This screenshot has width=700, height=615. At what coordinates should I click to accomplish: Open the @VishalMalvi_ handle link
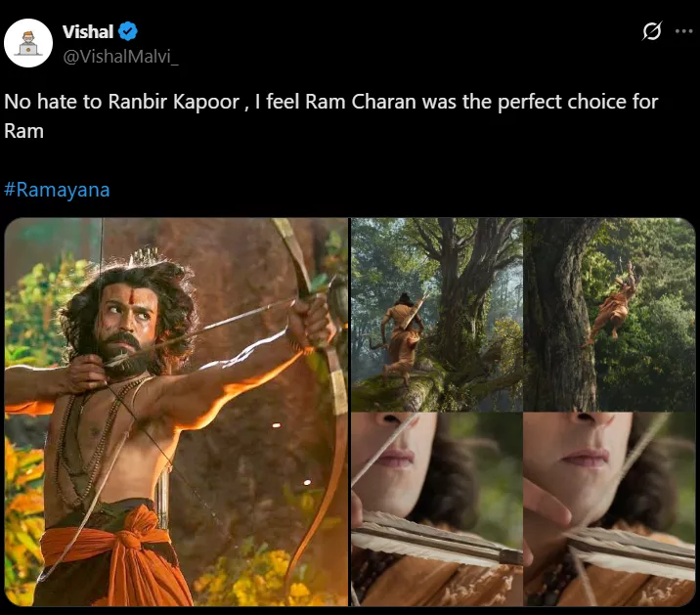pos(120,56)
